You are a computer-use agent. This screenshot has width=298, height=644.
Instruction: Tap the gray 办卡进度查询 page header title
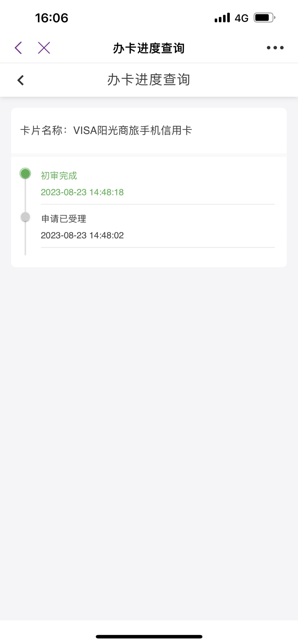click(x=149, y=80)
